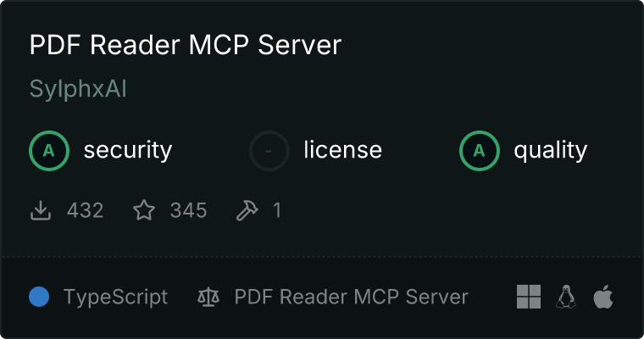The image size is (644, 339).
Task: Click the Linux penguin icon
Action: 566,297
